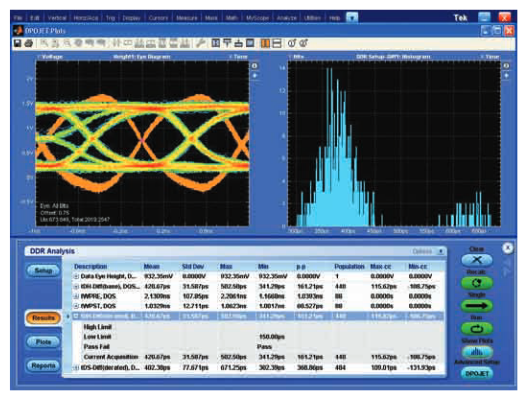The width and height of the screenshot is (528, 397).
Task: Collapse the highlighted selected result row
Action: pyautogui.click(x=76, y=316)
